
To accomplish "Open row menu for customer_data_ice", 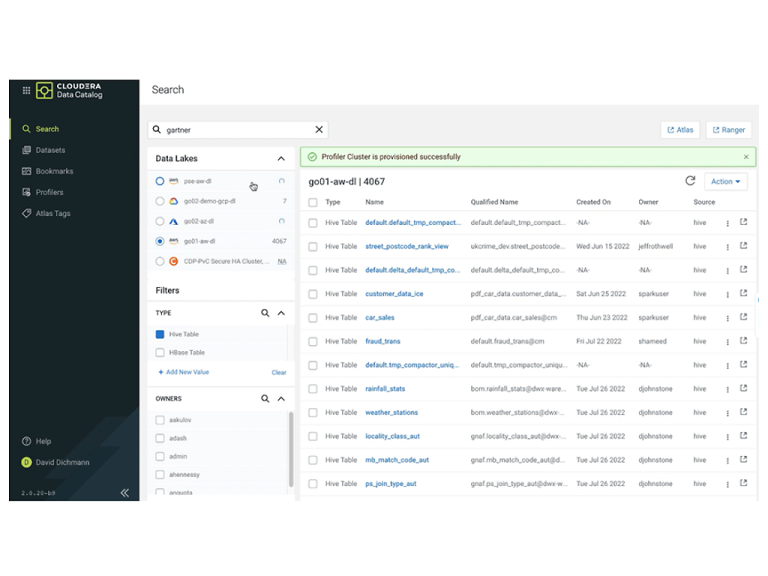I will pyautogui.click(x=727, y=294).
